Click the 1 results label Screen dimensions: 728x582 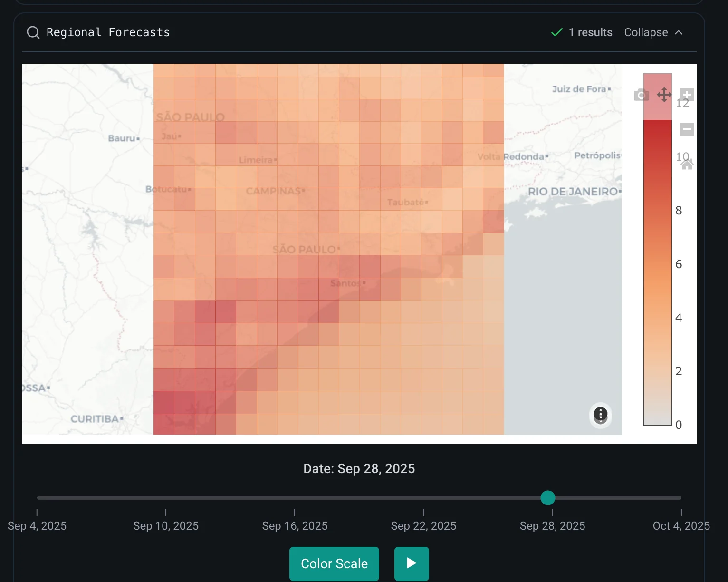590,32
